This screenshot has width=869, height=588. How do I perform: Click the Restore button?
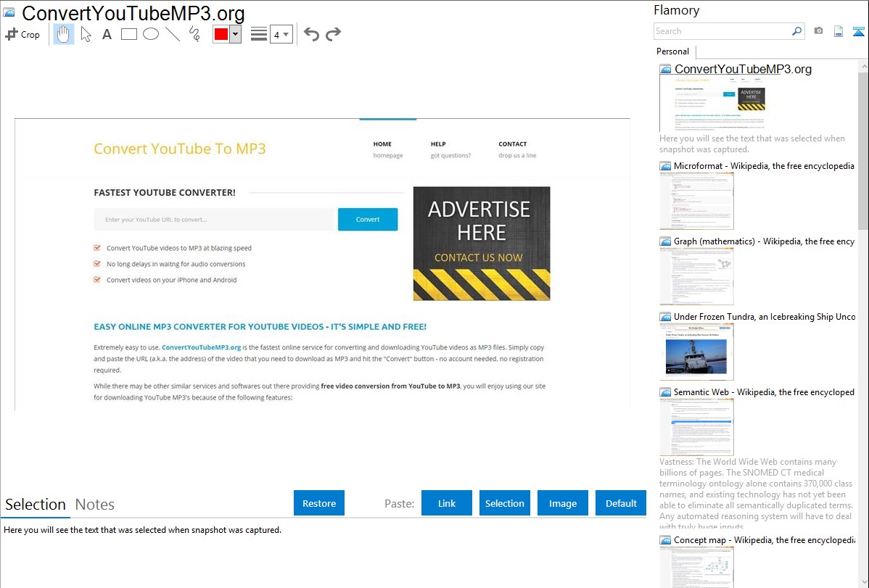click(x=319, y=503)
